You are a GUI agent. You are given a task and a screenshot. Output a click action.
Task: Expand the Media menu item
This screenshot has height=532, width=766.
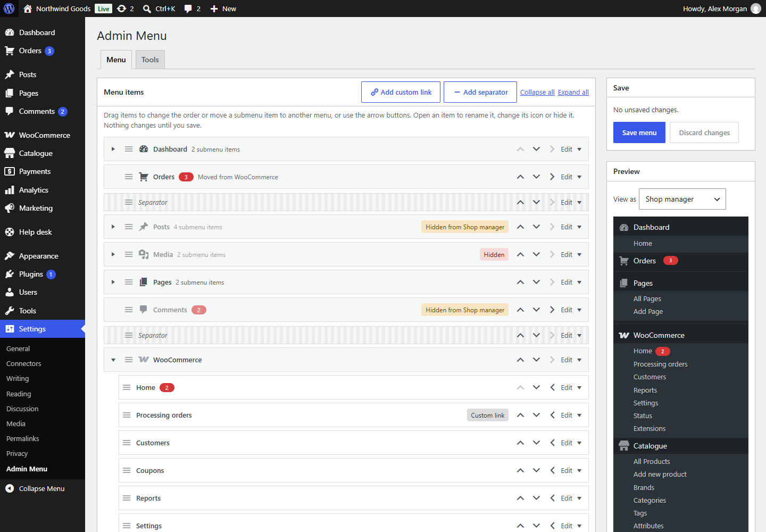pyautogui.click(x=113, y=254)
